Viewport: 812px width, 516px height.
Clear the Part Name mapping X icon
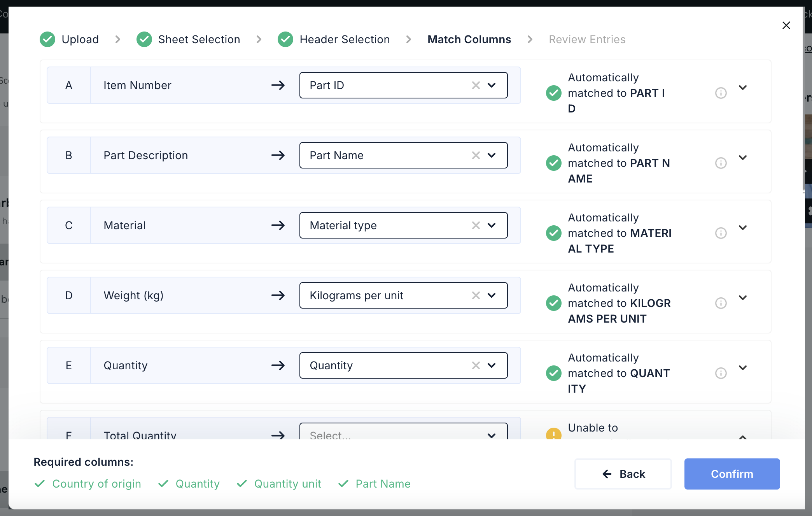click(476, 155)
